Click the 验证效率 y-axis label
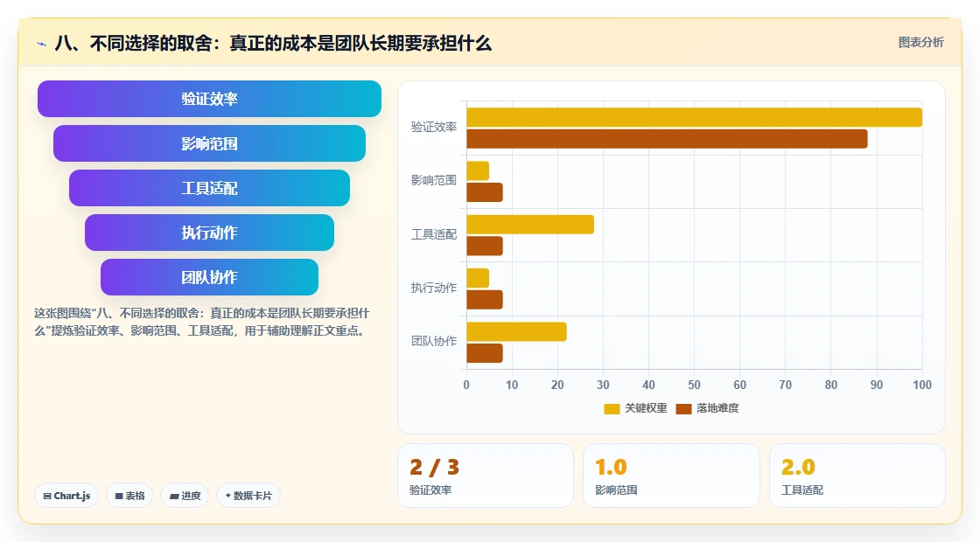This screenshot has width=980, height=542. (x=434, y=128)
